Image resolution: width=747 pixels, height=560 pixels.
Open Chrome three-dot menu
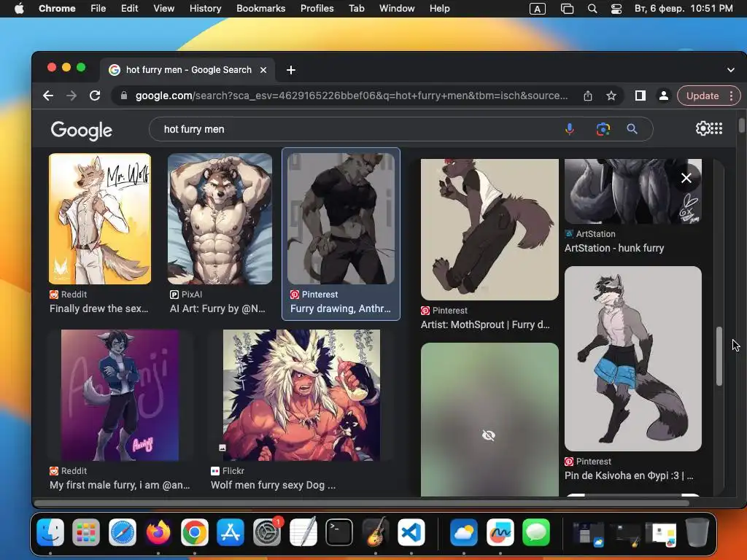click(x=731, y=96)
